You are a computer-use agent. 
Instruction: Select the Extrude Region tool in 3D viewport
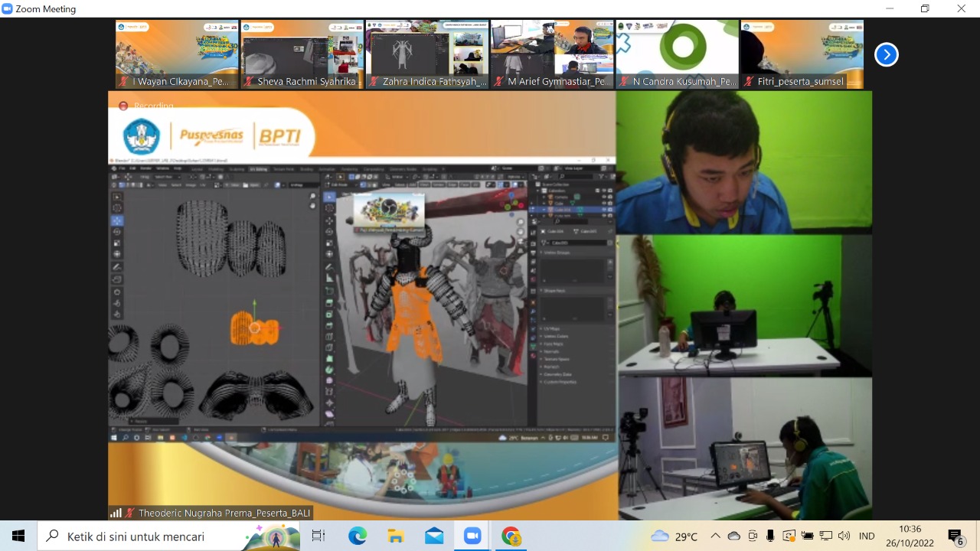click(x=329, y=303)
